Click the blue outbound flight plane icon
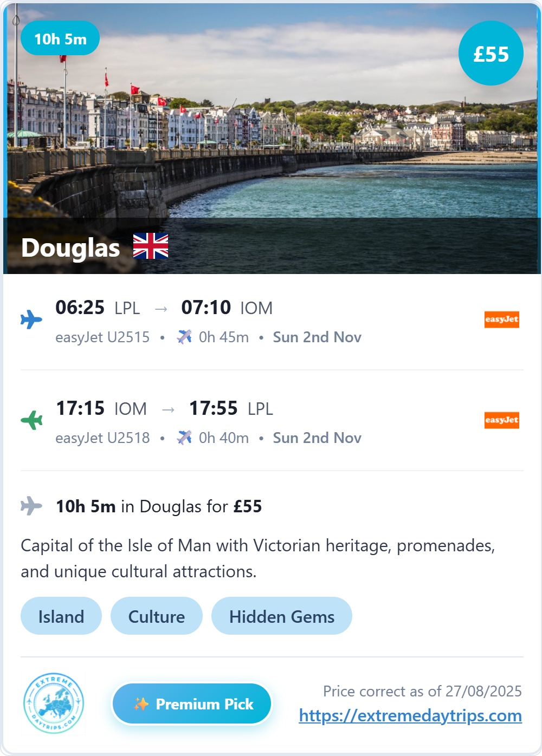 click(x=31, y=320)
